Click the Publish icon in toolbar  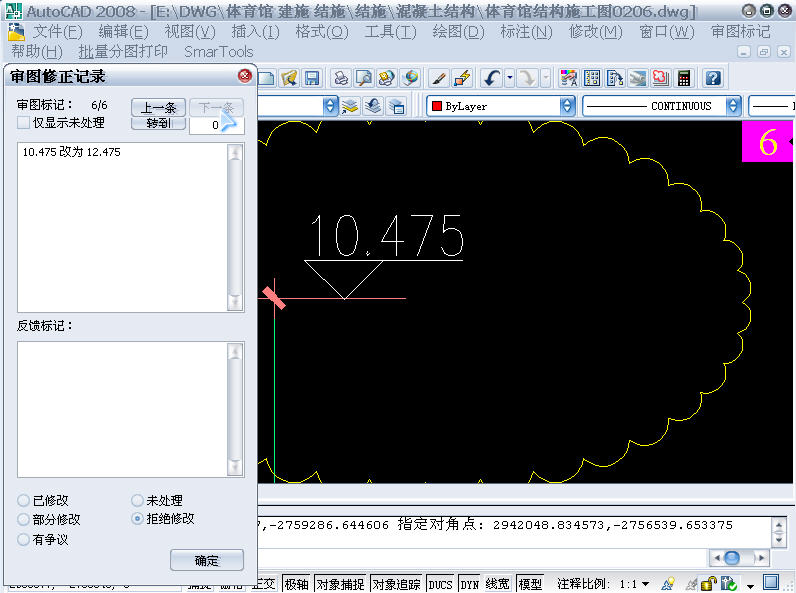click(x=387, y=78)
